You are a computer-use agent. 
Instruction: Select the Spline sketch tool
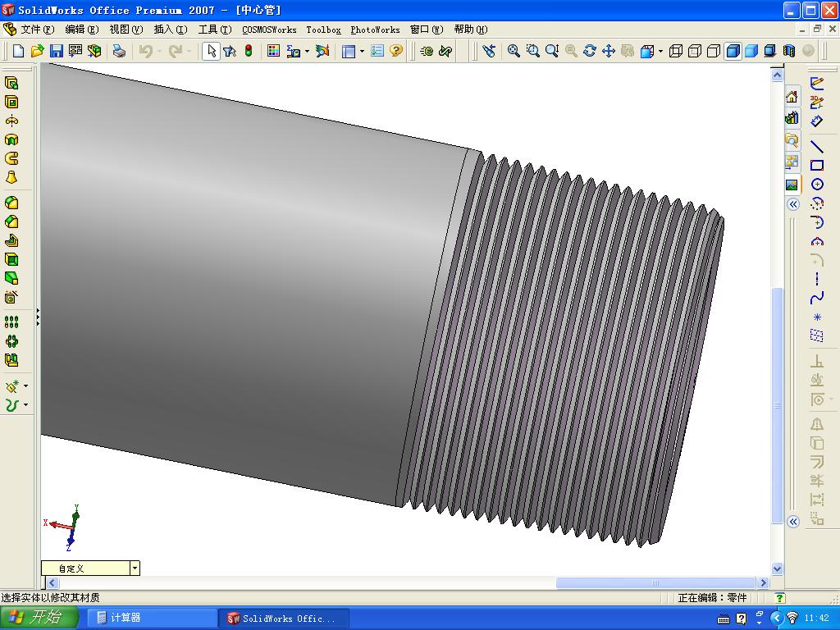[x=817, y=298]
